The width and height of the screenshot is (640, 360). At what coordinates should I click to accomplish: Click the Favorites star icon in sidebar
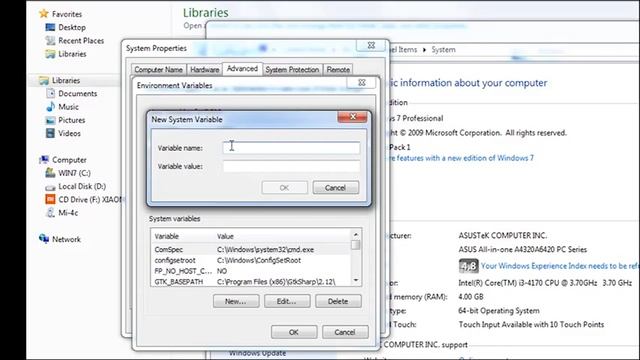44,14
